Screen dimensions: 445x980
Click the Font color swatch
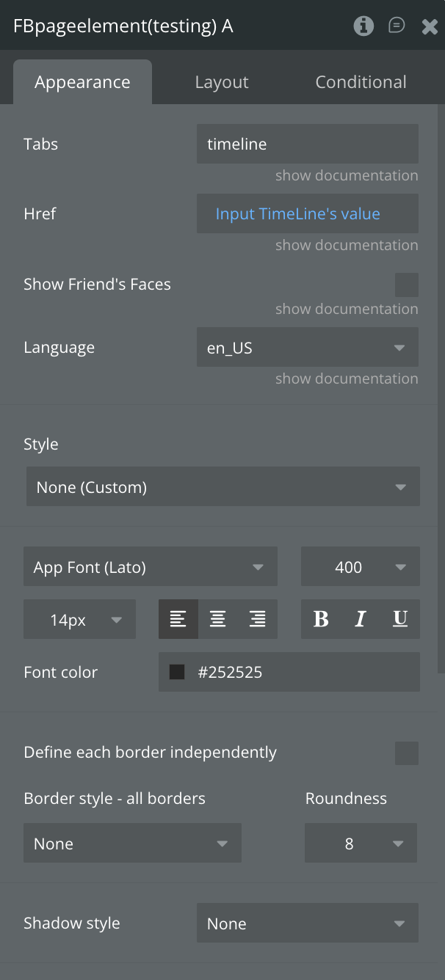tap(177, 672)
